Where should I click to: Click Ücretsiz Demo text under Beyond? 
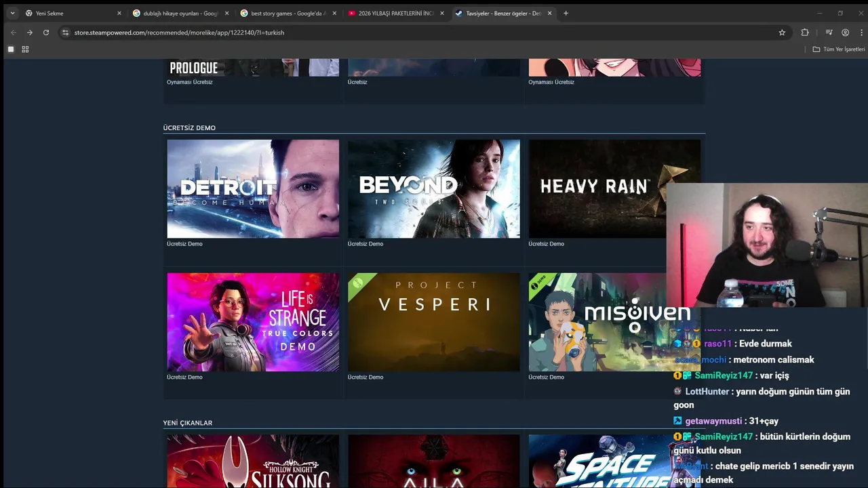(x=366, y=244)
